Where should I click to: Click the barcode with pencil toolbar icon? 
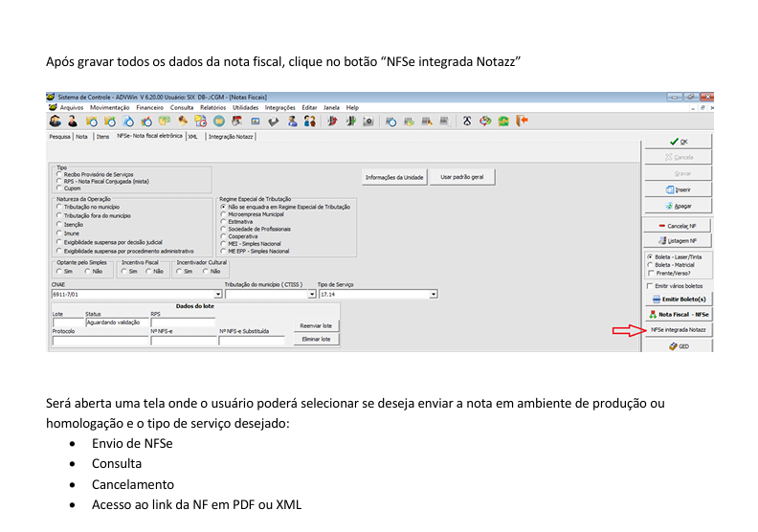pyautogui.click(x=427, y=121)
